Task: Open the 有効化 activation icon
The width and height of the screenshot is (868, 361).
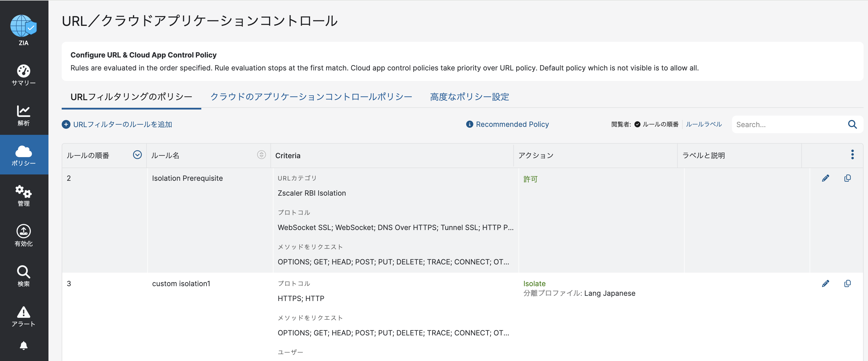Action: (23, 231)
